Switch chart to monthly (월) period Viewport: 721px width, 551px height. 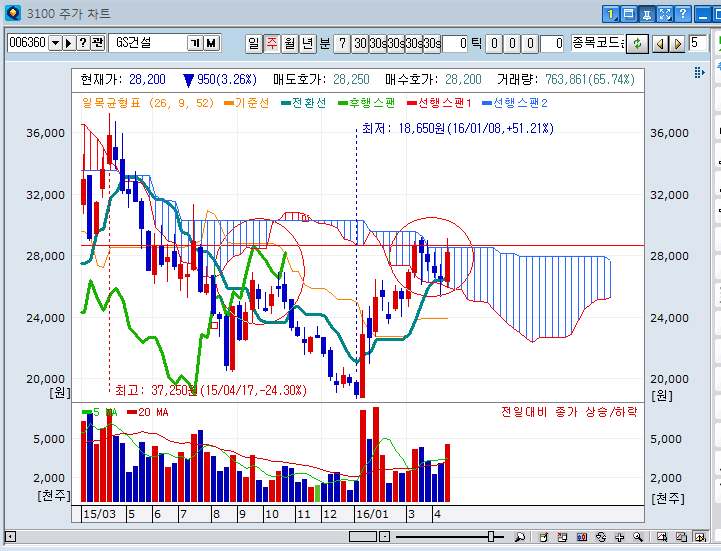(x=290, y=43)
